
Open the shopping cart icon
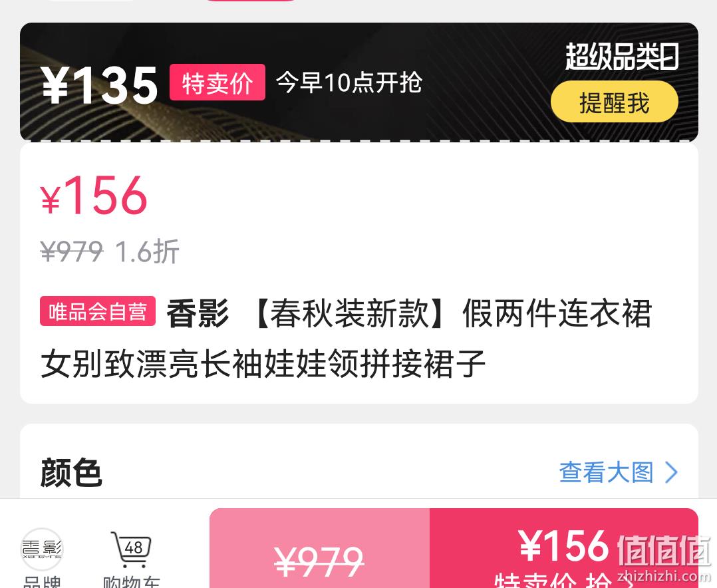pos(131,549)
